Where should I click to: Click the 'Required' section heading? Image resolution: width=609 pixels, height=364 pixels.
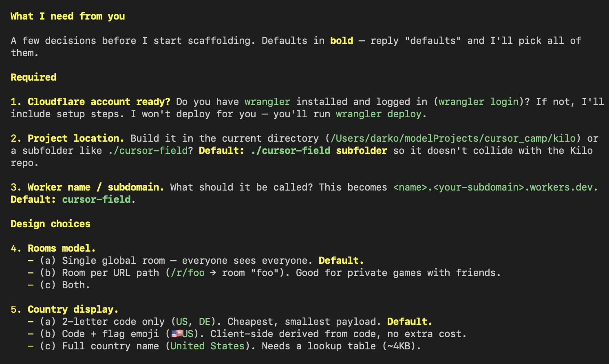click(33, 77)
